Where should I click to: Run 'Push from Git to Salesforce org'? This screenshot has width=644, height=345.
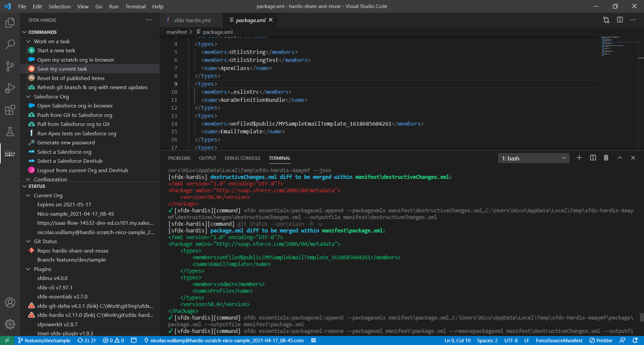coord(90,115)
